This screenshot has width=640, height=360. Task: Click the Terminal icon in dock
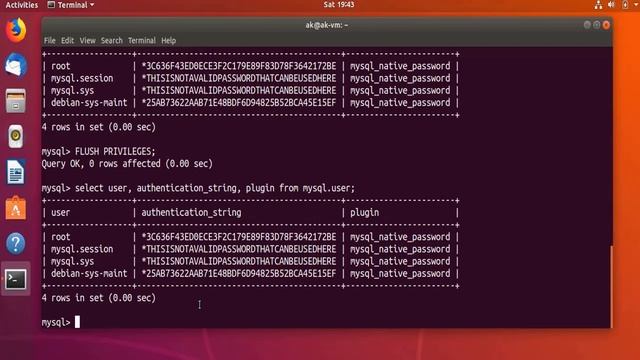click(x=16, y=279)
